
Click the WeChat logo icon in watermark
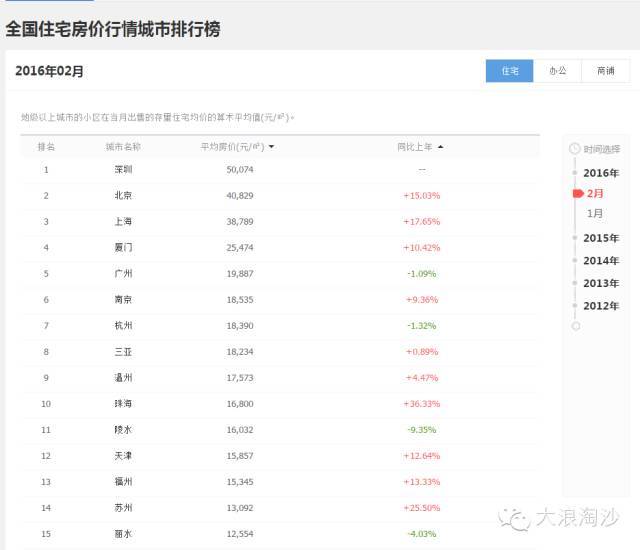click(516, 518)
